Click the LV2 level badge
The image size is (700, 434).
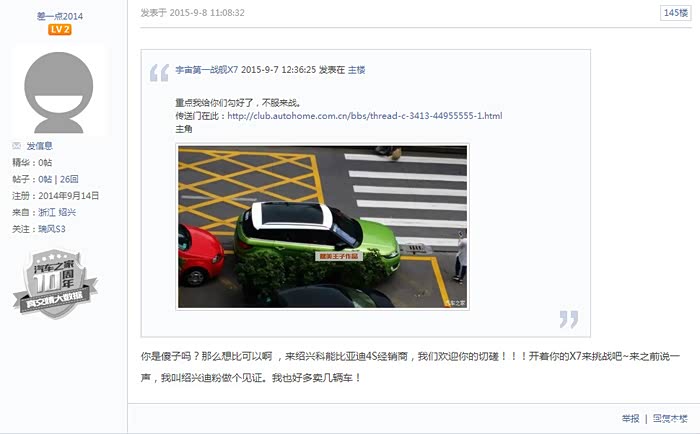[60, 29]
